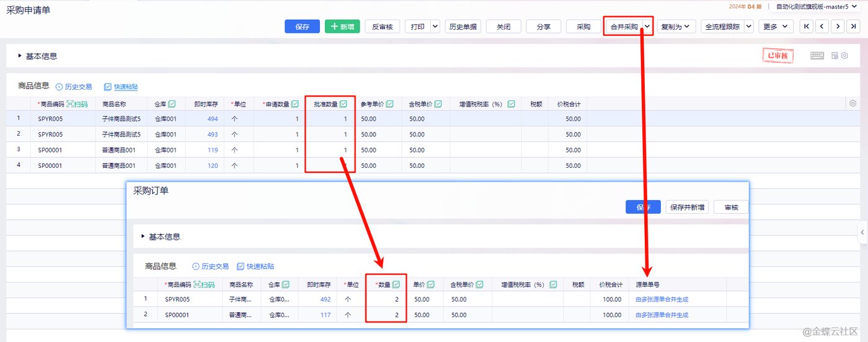Screen dimensions: 868x342
Task: Click 快速粘贴 in purchase order window
Action: click(x=255, y=266)
